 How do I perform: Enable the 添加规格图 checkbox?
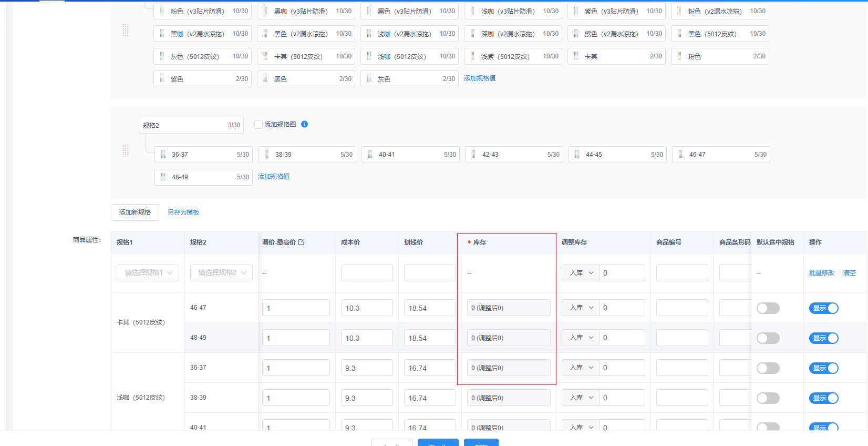point(258,125)
